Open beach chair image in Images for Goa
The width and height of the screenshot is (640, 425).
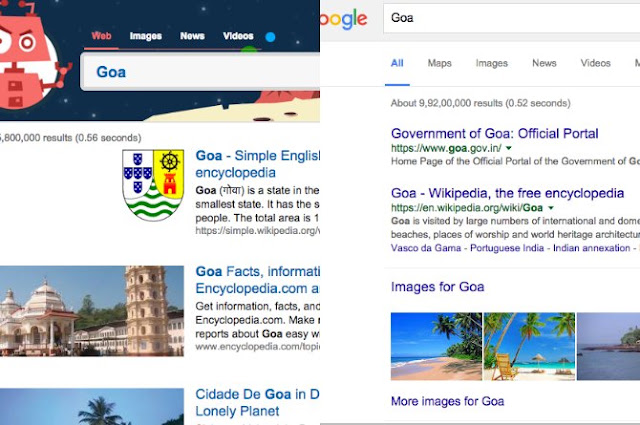point(529,347)
